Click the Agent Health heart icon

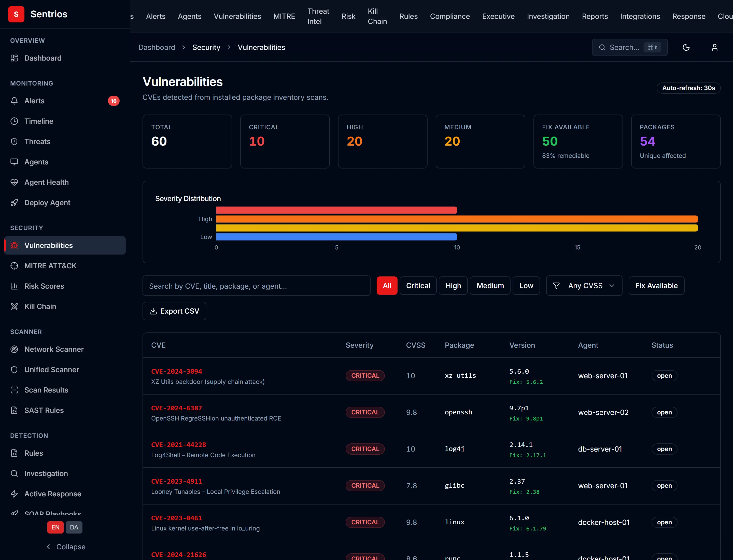point(14,182)
